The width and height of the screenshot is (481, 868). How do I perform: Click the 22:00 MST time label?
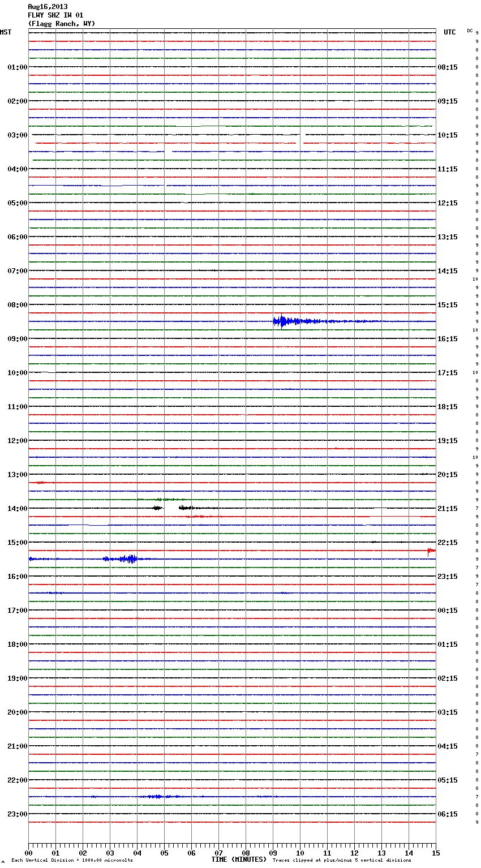pyautogui.click(x=17, y=780)
